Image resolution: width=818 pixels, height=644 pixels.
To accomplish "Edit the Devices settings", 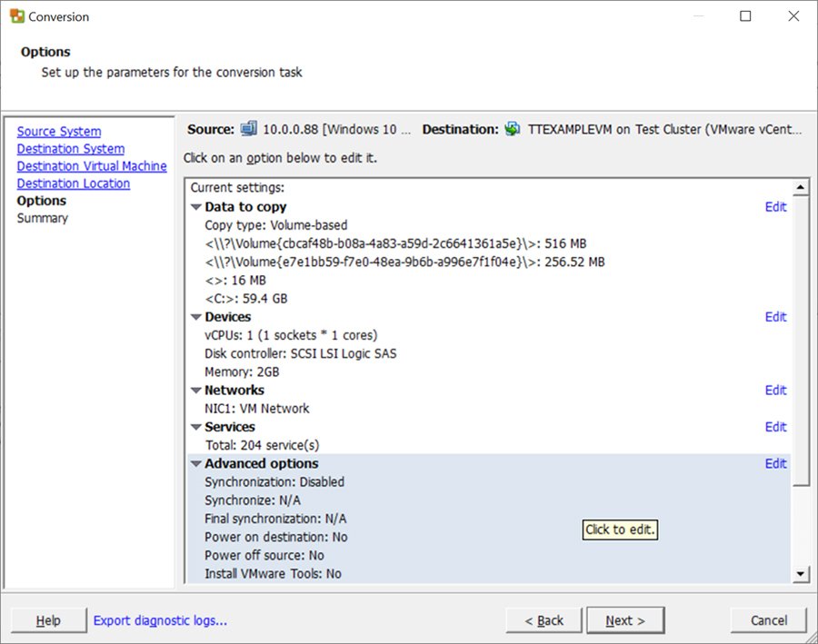I will (774, 317).
